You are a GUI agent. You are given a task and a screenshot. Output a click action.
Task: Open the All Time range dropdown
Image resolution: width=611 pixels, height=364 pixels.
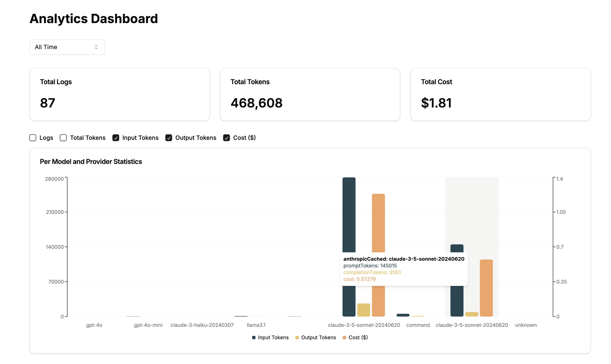[x=67, y=47]
